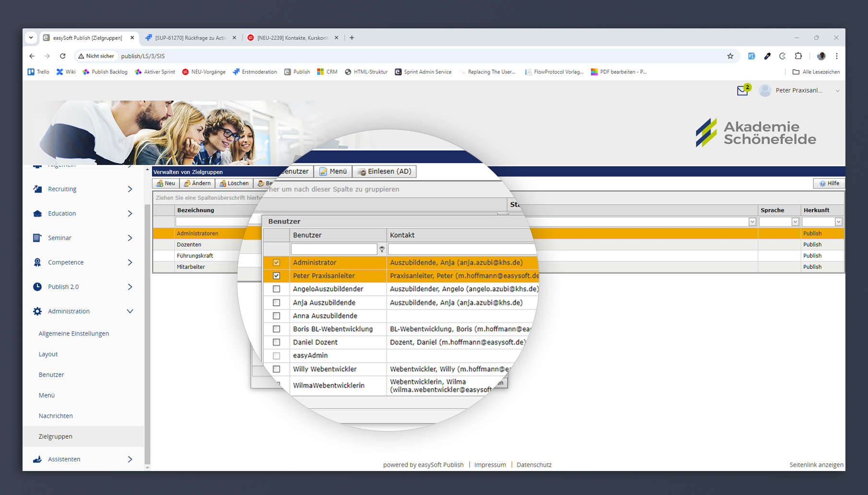Click the Hilfe button
Viewport: 868px width, 495px height.
click(829, 183)
